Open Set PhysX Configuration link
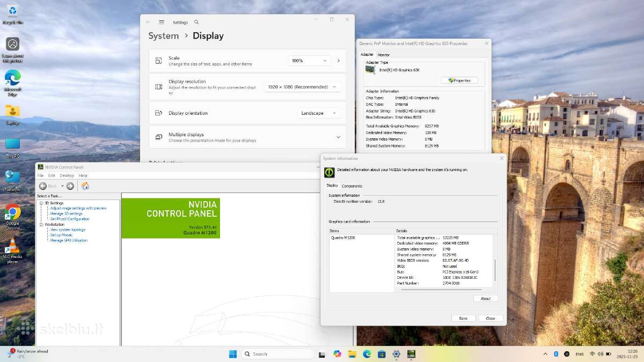This screenshot has height=362, width=644. 70,219
